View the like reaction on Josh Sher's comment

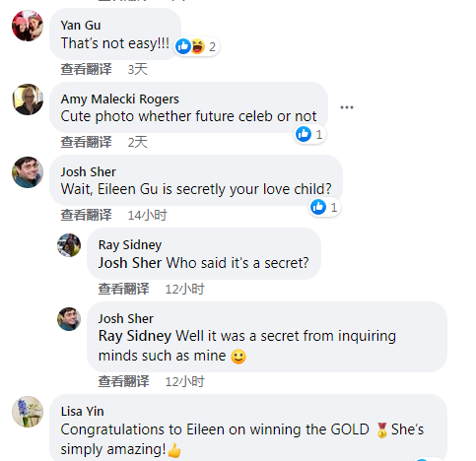324,207
